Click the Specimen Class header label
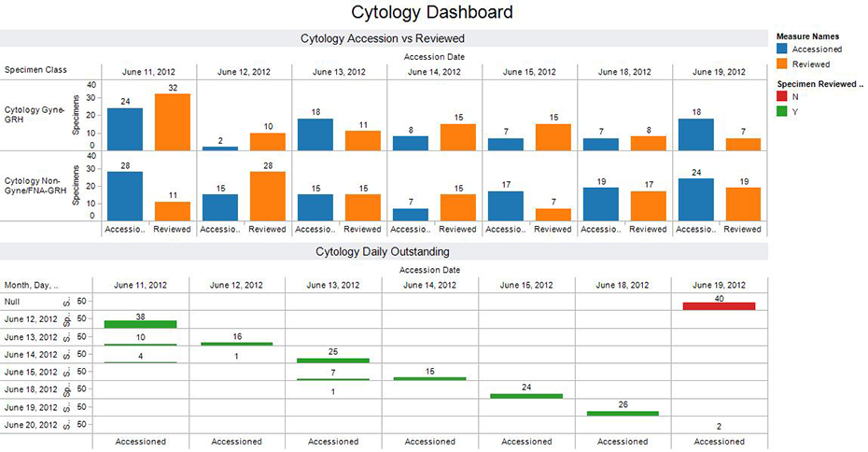 (x=35, y=70)
